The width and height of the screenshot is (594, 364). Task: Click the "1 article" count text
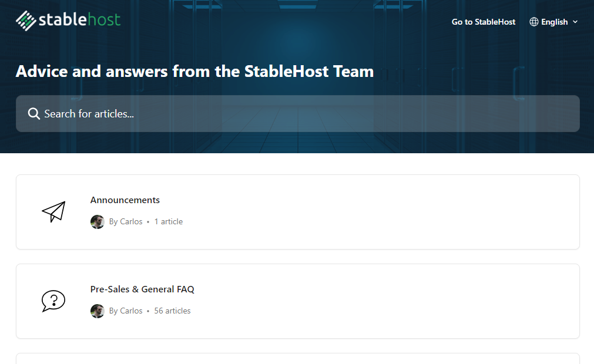tap(169, 222)
